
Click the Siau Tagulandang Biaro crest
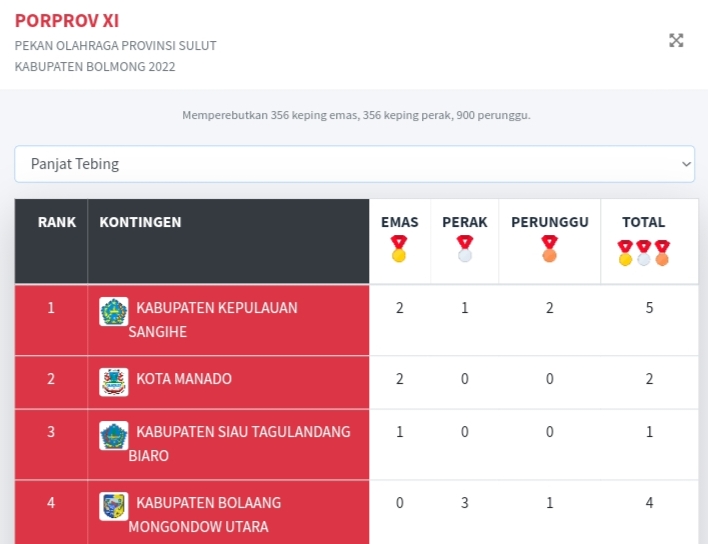pos(113,435)
